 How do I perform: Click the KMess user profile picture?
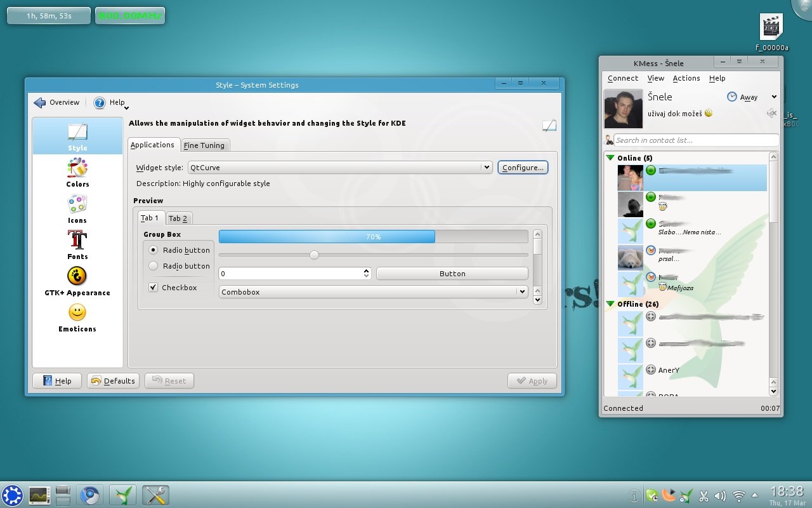coord(623,109)
